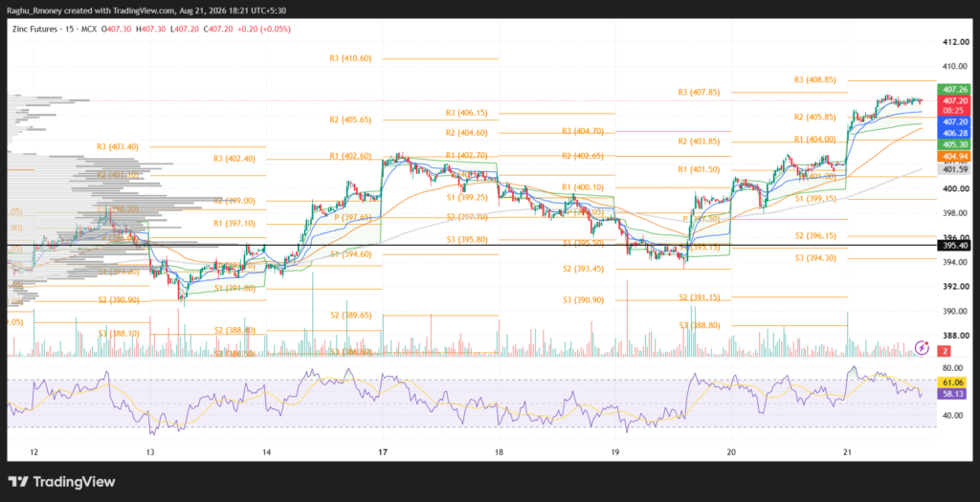The image size is (980, 502).
Task: Click the S2 (393.45) pivot label
Action: [583, 269]
